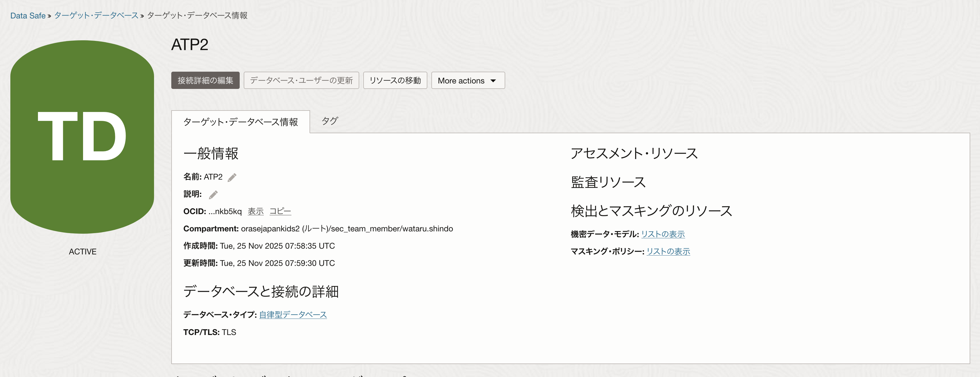Click the データベース・ユーザーの更新 button
Screen dimensions: 980x377
pyautogui.click(x=301, y=80)
